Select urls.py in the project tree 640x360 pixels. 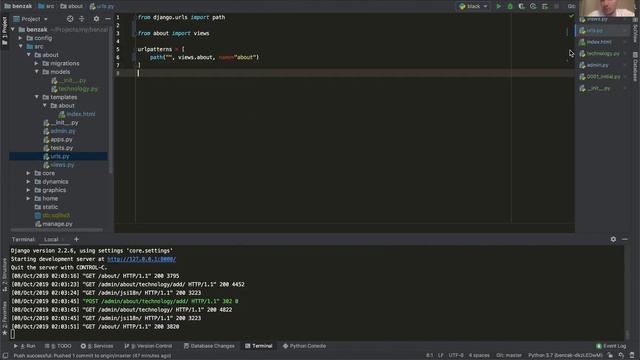(x=58, y=156)
